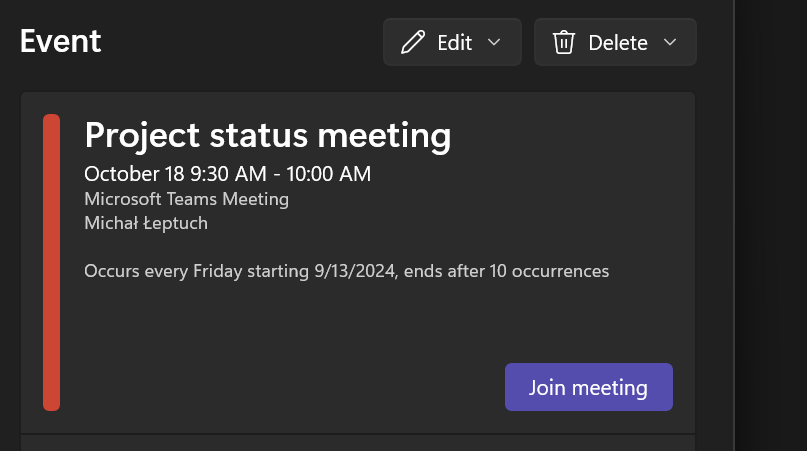Click the start date 9/13/2024 in the recurrence text
Viewport: 807px width, 451px height.
tap(355, 271)
